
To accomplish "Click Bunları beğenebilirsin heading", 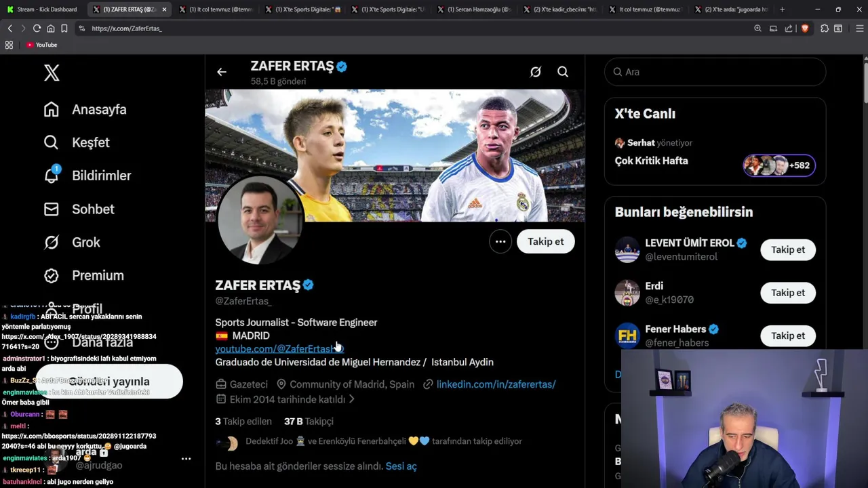I will pyautogui.click(x=684, y=212).
